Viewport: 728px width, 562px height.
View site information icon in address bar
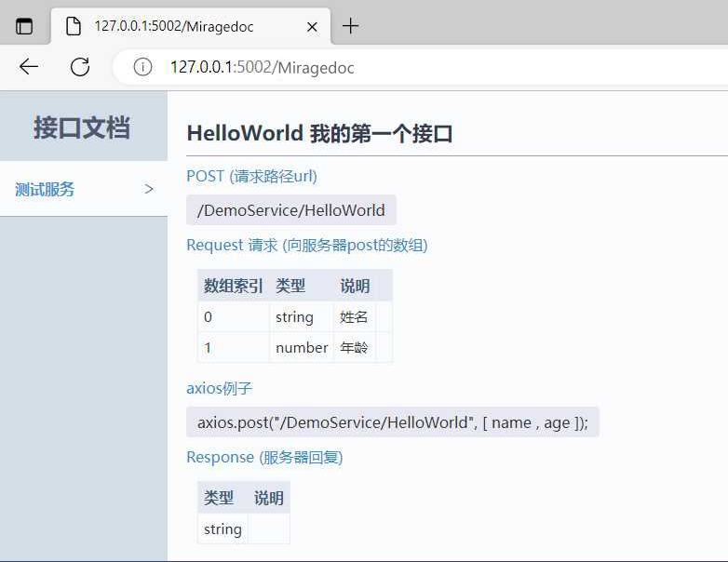click(x=142, y=67)
